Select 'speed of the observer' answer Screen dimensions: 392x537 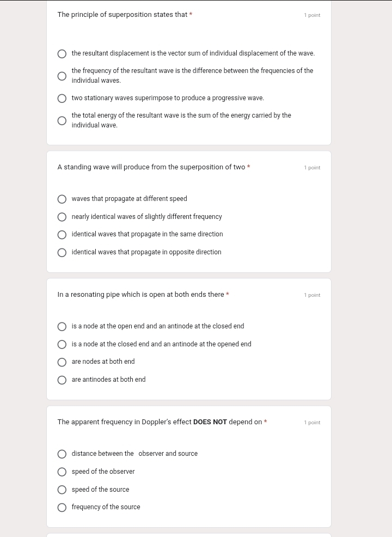click(x=62, y=472)
